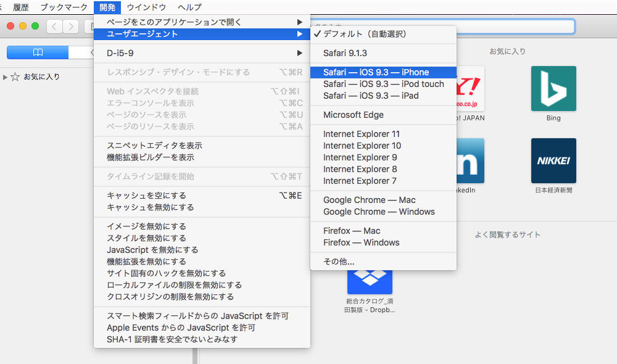Select the bookmarks book icon tab
Viewport: 617px width, 364px height.
(38, 52)
